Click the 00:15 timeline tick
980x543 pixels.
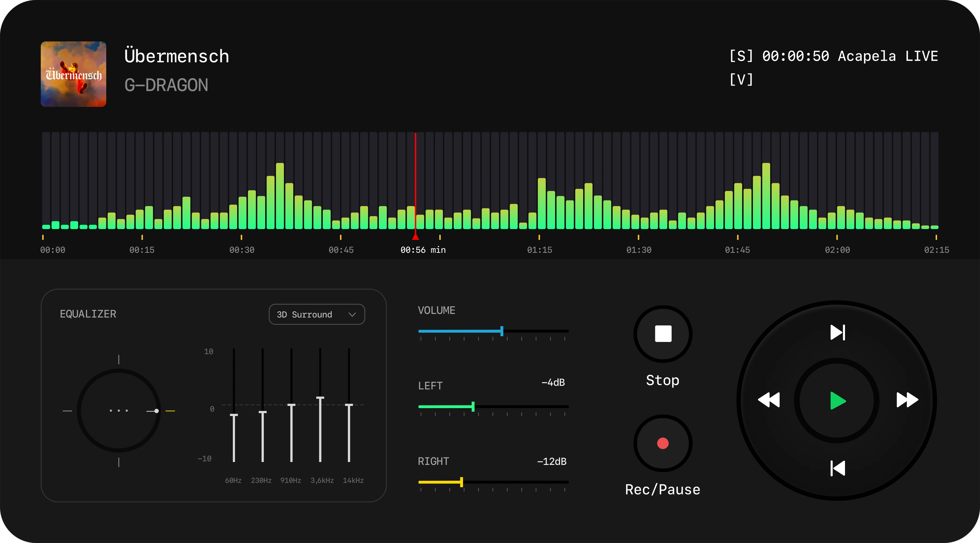(x=142, y=237)
